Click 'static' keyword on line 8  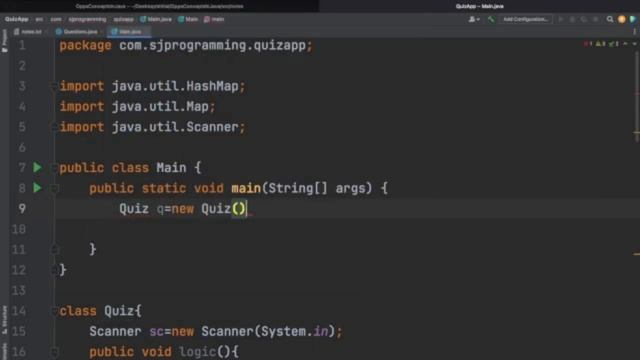[164, 188]
